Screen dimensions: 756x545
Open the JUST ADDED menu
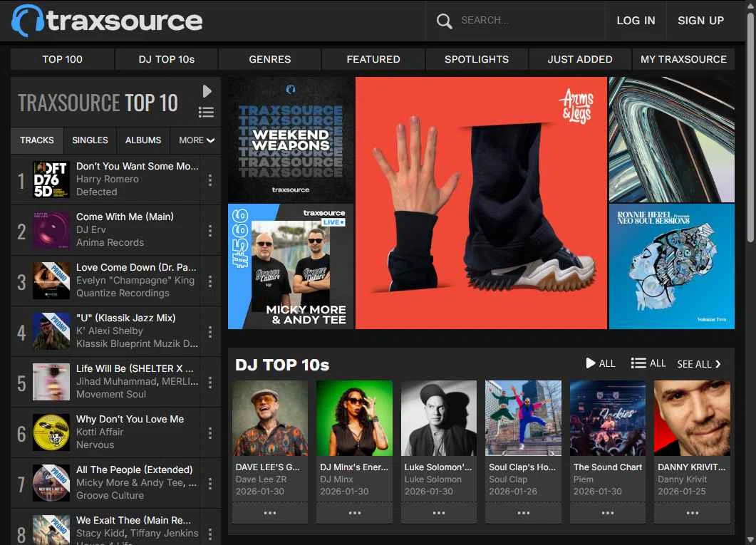click(x=580, y=59)
